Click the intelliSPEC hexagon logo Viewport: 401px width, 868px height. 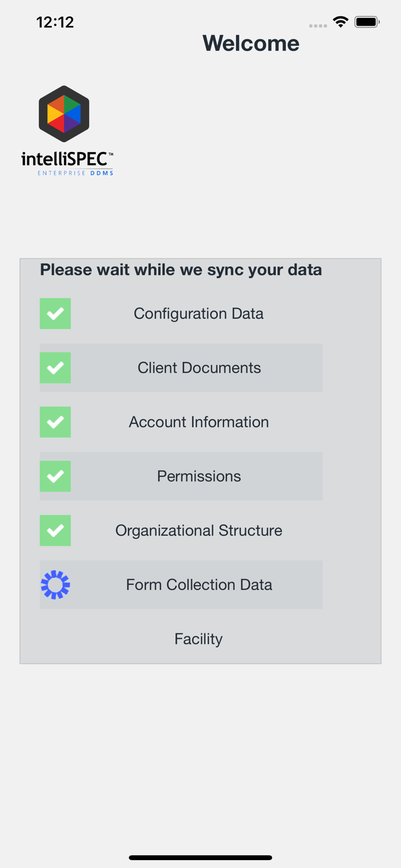click(63, 114)
